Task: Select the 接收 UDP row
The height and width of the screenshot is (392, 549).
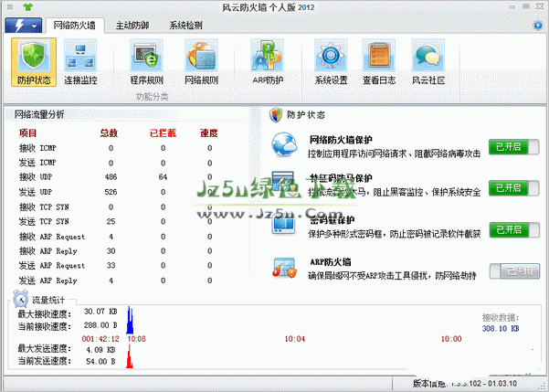Action: (x=116, y=177)
